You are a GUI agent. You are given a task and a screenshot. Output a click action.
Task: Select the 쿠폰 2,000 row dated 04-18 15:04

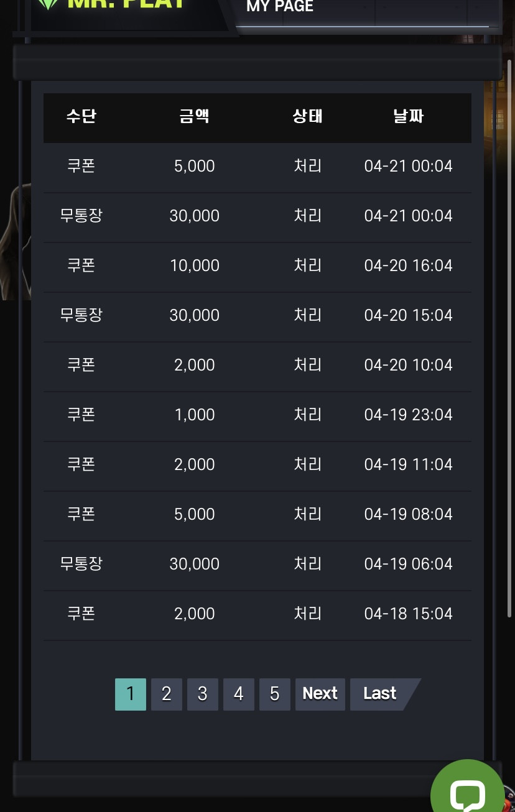[x=257, y=614]
